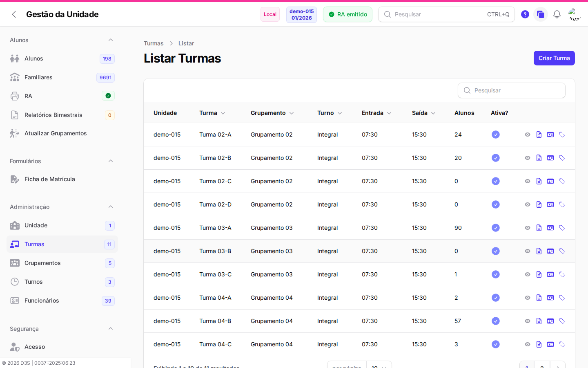The image size is (588, 368).
Task: Open the document icon for Turma 03-A
Action: point(539,228)
